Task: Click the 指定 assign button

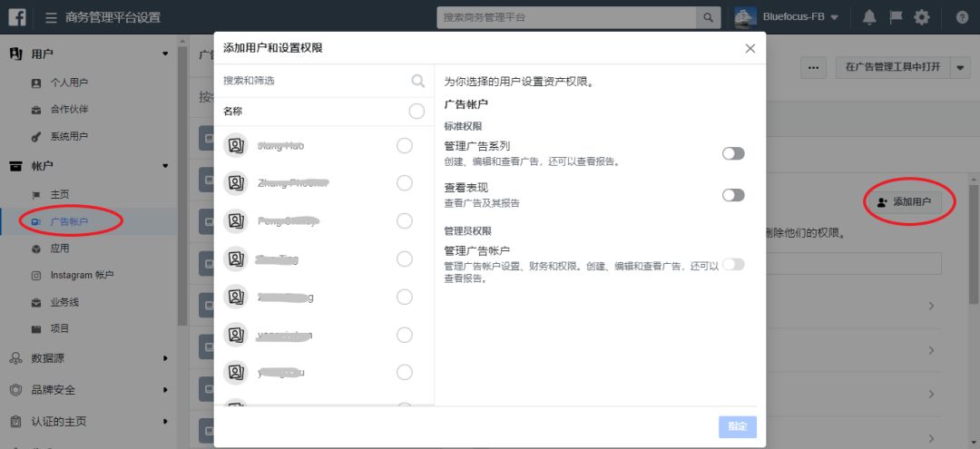Action: pyautogui.click(x=738, y=427)
